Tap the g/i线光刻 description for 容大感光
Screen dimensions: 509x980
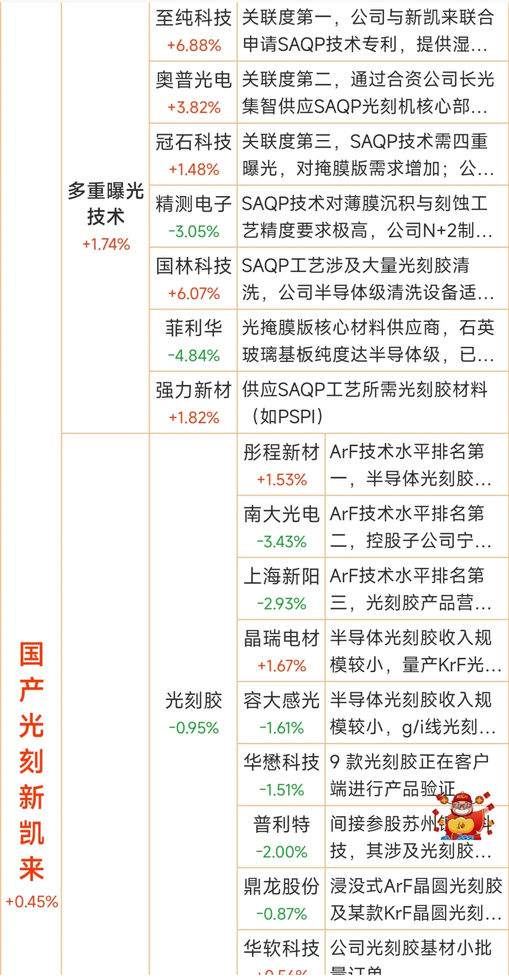[x=417, y=713]
